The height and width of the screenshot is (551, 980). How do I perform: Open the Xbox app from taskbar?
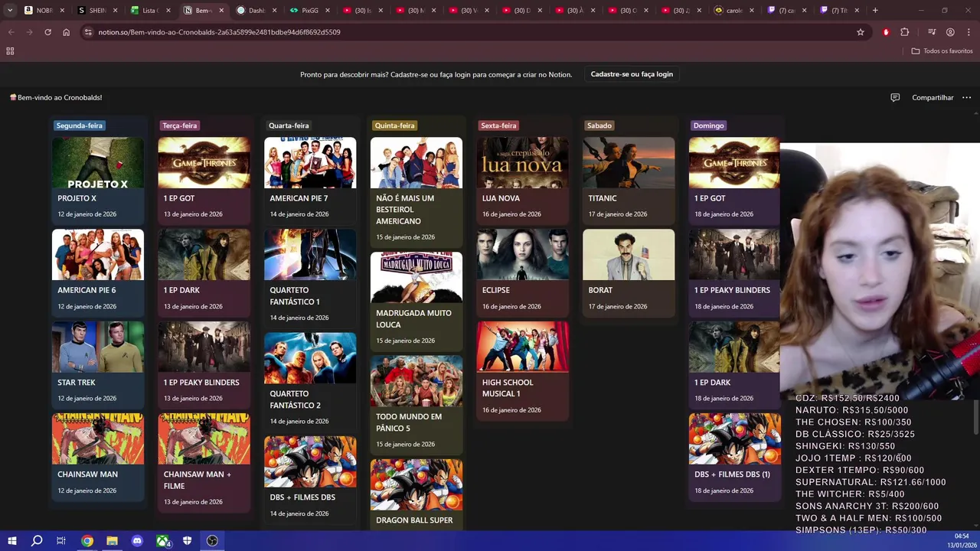(x=163, y=541)
